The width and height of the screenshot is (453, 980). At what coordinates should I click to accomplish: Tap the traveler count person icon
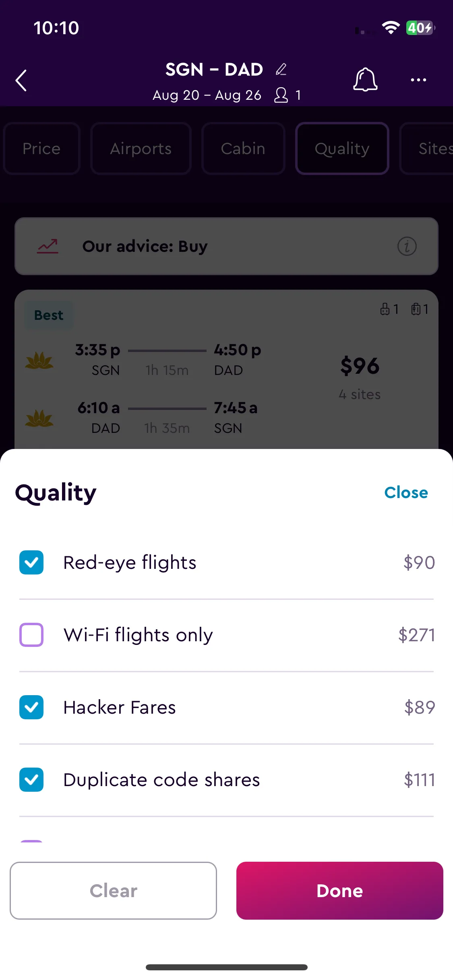click(x=281, y=95)
